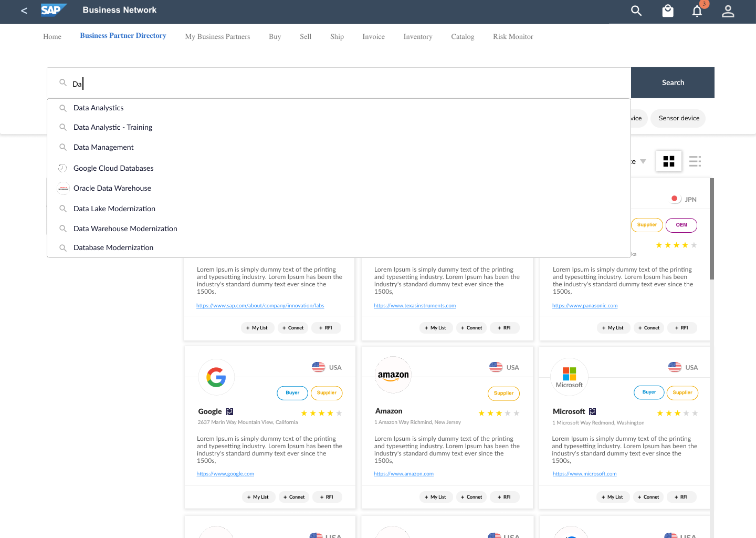Viewport: 756px width, 538px height.
Task: Select Data Analystics suggestion
Action: click(339, 108)
